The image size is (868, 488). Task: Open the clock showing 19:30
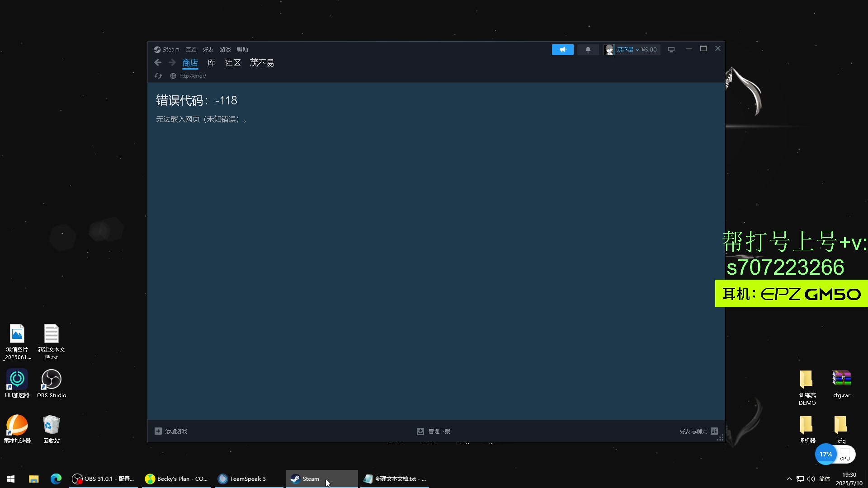click(849, 479)
